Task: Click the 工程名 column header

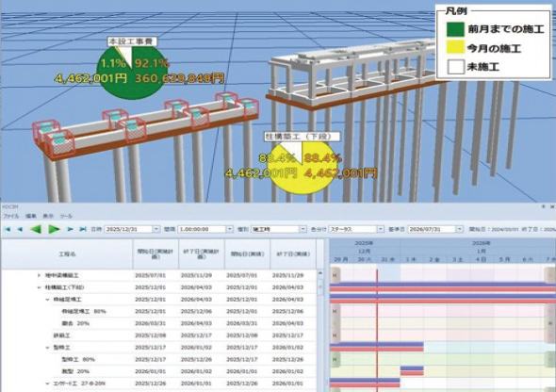Action: (67, 254)
